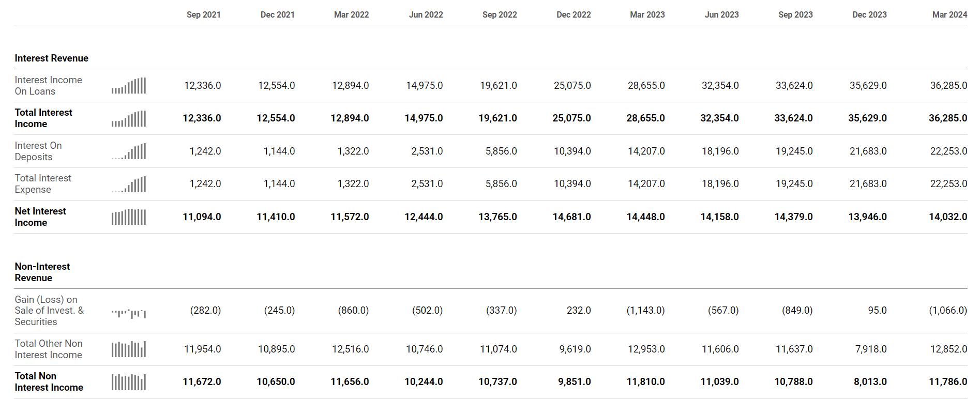Click the Dec 2022 column header

tap(573, 14)
